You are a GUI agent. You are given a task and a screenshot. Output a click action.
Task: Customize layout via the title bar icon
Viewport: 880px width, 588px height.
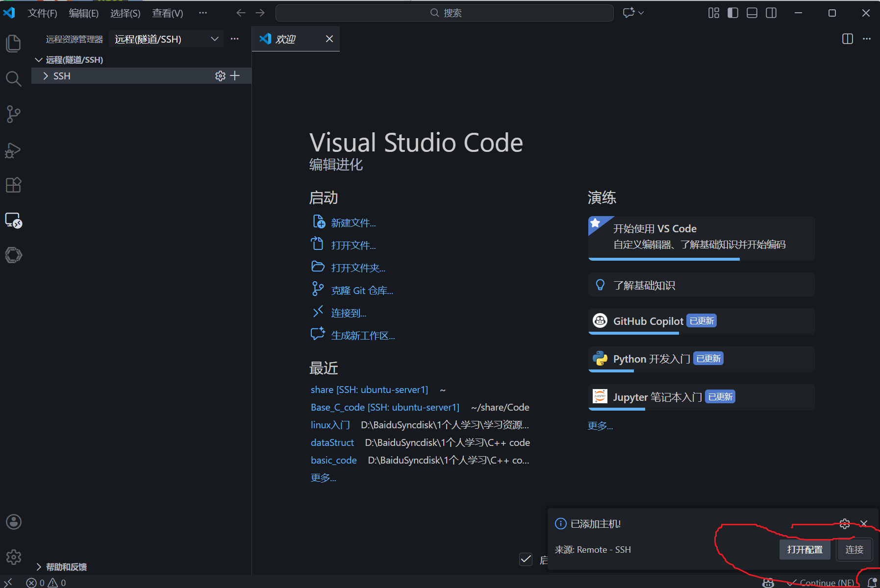pyautogui.click(x=714, y=13)
